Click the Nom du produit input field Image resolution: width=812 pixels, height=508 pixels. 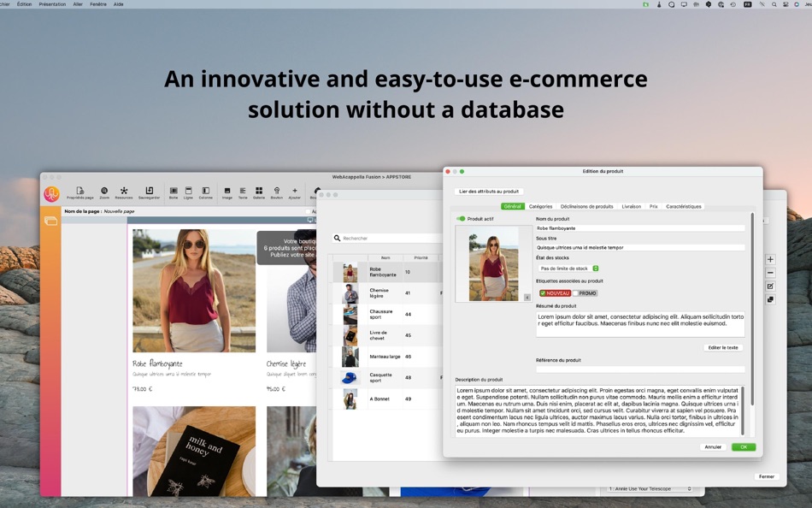click(640, 228)
